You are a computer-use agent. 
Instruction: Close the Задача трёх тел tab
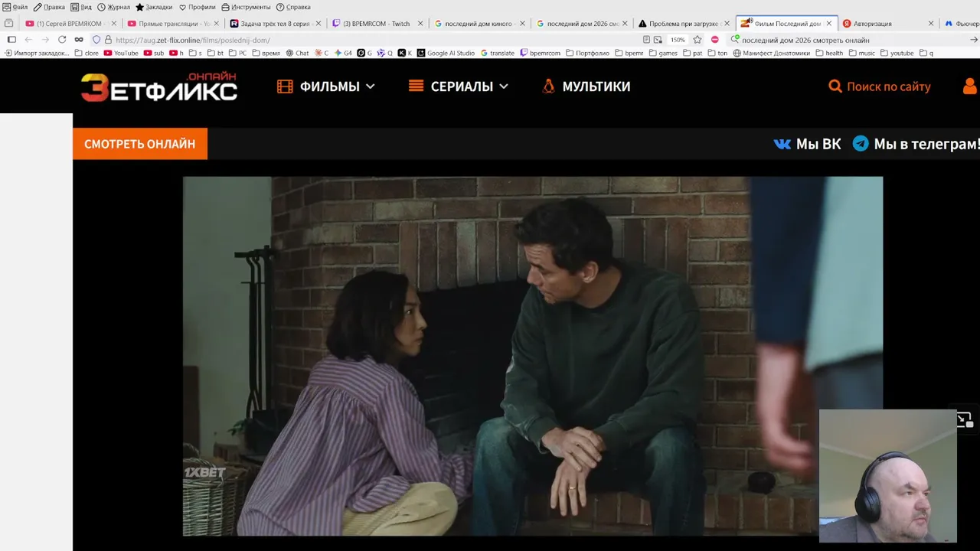click(x=318, y=24)
